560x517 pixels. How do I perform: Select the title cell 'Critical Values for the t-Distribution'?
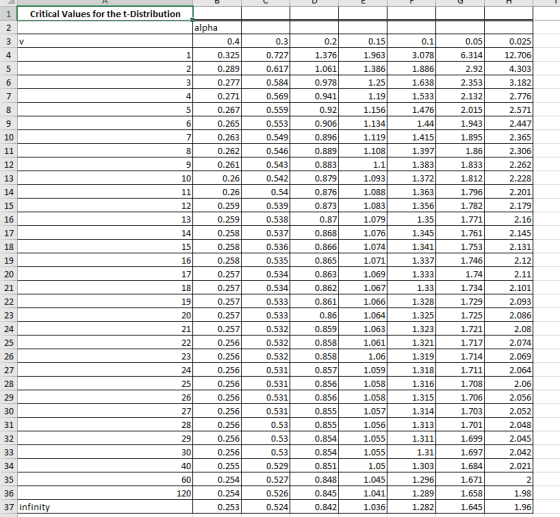coord(105,14)
